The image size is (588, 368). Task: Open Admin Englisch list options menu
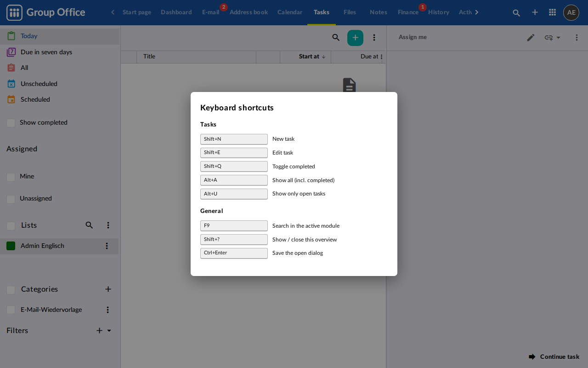[x=107, y=246]
